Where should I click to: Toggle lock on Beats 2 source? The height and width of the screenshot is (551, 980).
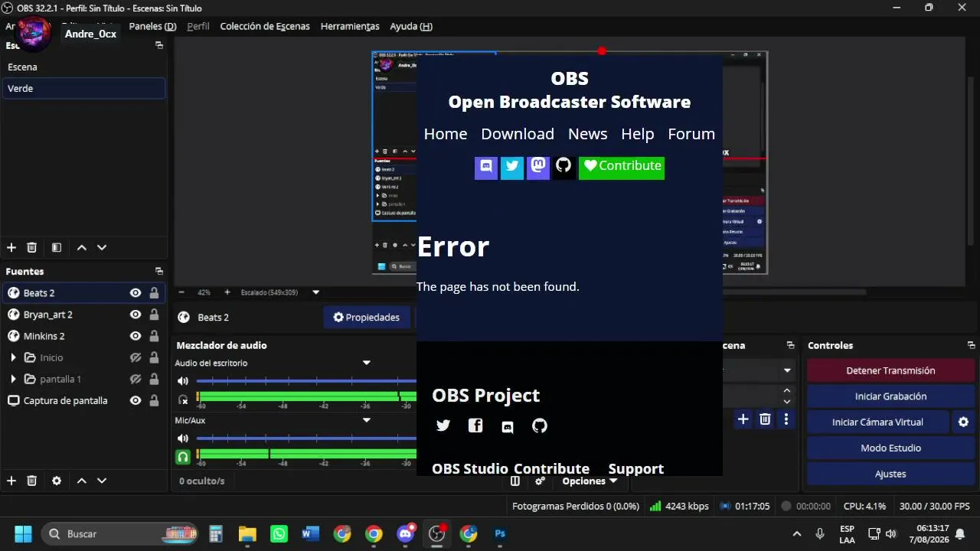[x=154, y=293]
